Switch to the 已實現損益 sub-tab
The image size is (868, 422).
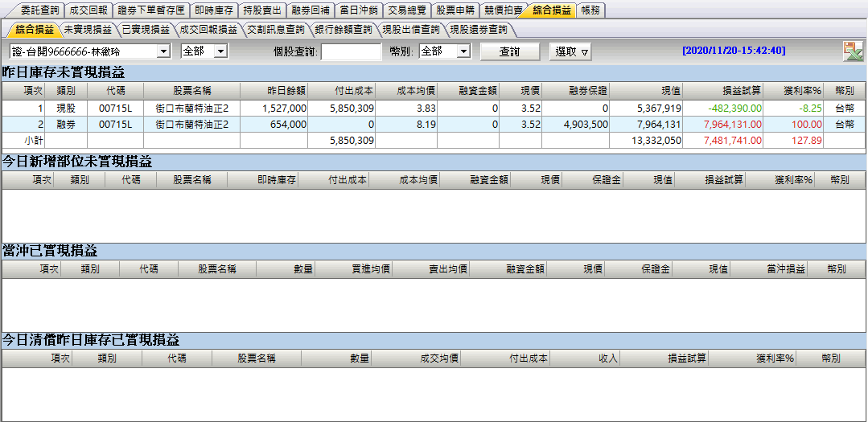[x=146, y=30]
